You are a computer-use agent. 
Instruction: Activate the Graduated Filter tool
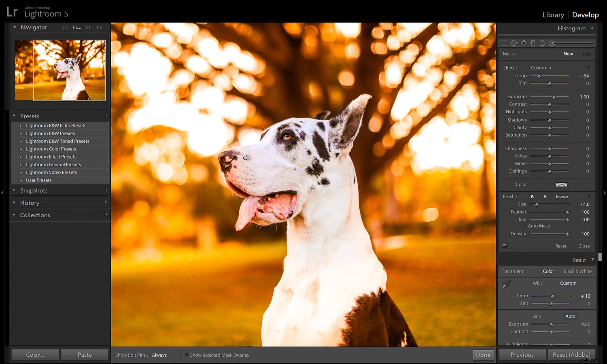click(533, 42)
